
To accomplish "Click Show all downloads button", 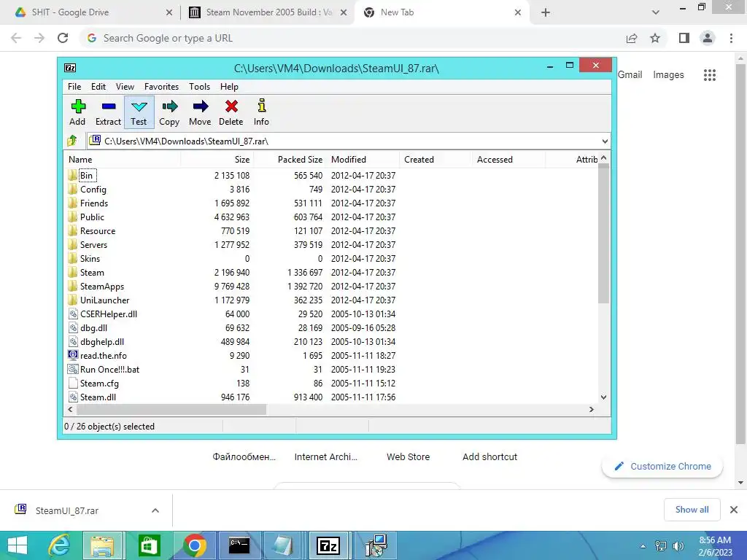I will tap(692, 510).
